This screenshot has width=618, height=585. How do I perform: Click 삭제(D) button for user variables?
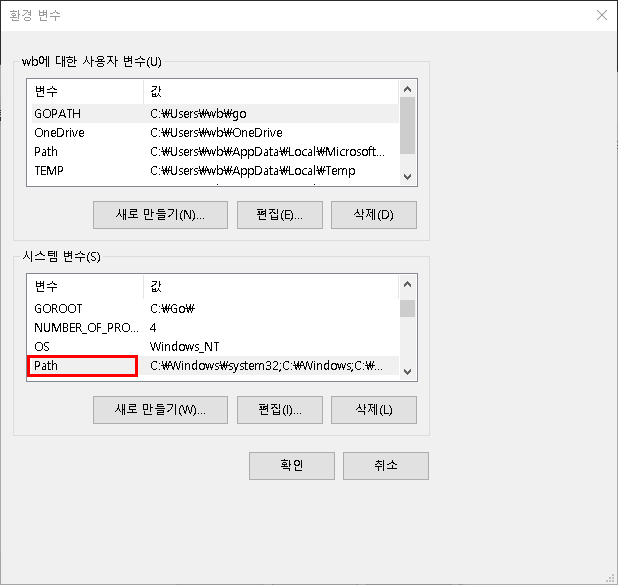[x=374, y=215]
